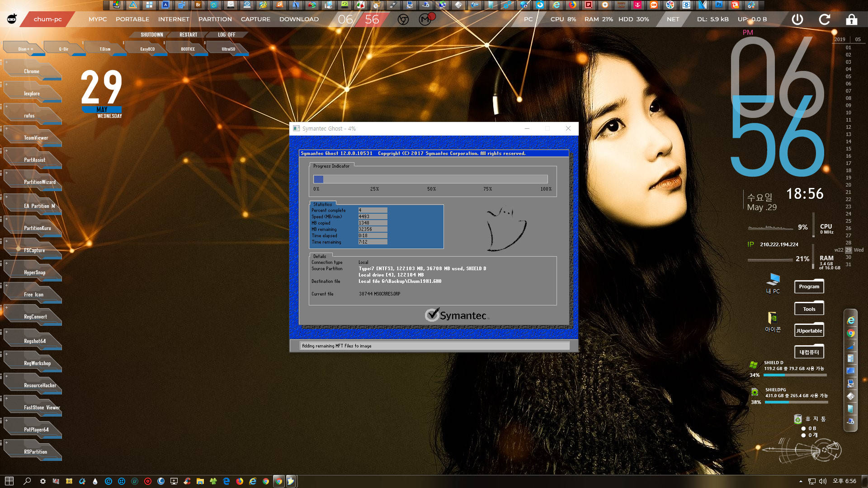Select the Ghost app icon on the taskbar
This screenshot has width=868, height=488.
pos(291,481)
